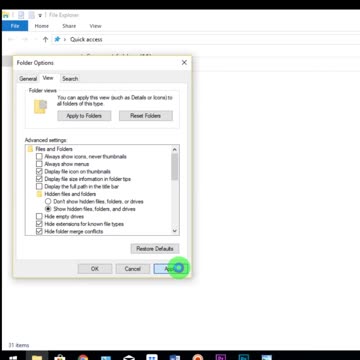Select Show hidden files, folders, and drives
Viewport: 360px width, 360px height.
click(x=48, y=209)
